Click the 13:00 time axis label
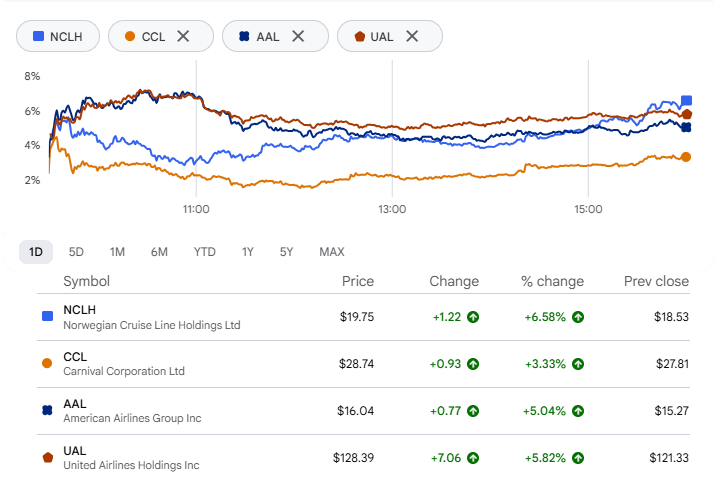 coord(392,210)
